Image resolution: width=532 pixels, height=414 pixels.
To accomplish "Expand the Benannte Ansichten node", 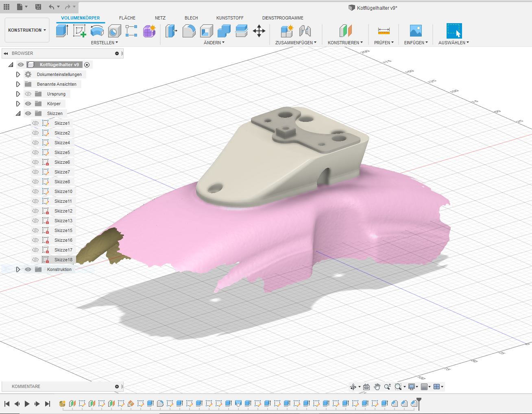I will pyautogui.click(x=18, y=84).
